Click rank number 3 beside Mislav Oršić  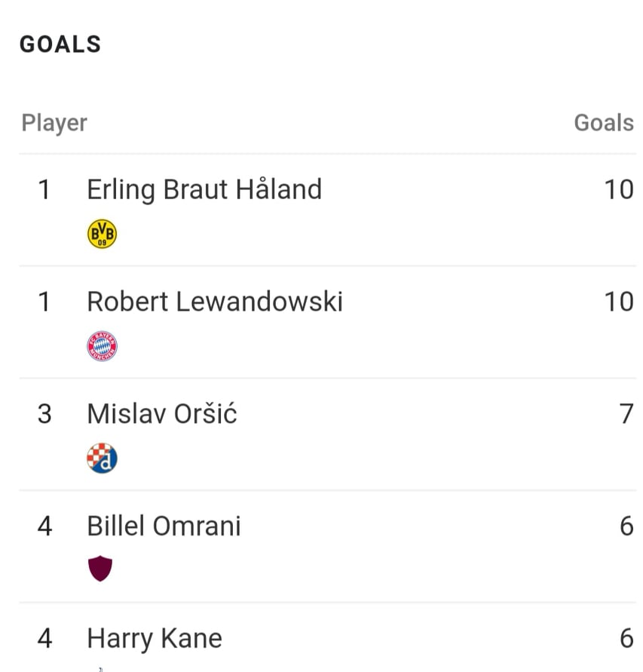[44, 414]
